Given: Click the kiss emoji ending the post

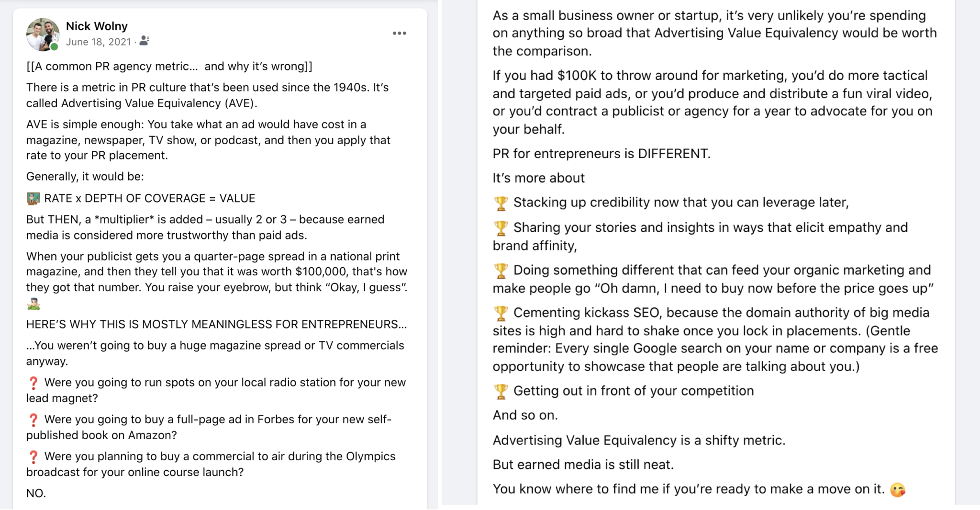Looking at the screenshot, I should coord(897,489).
